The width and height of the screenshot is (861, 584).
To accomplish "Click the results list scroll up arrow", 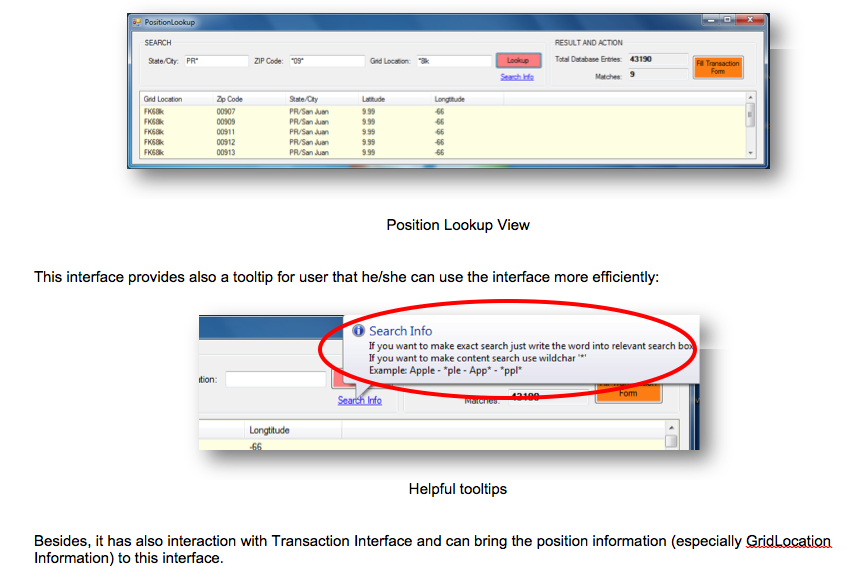I will (x=750, y=97).
